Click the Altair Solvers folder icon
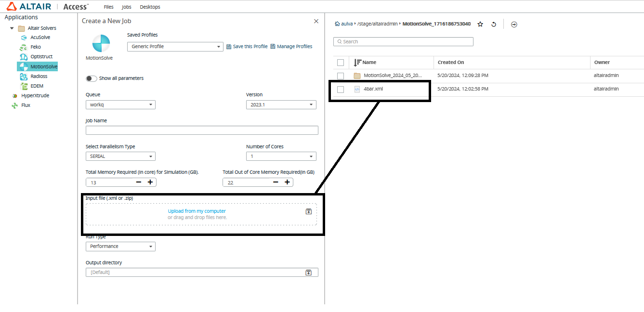Image resolution: width=644 pixels, height=312 pixels. (21, 28)
